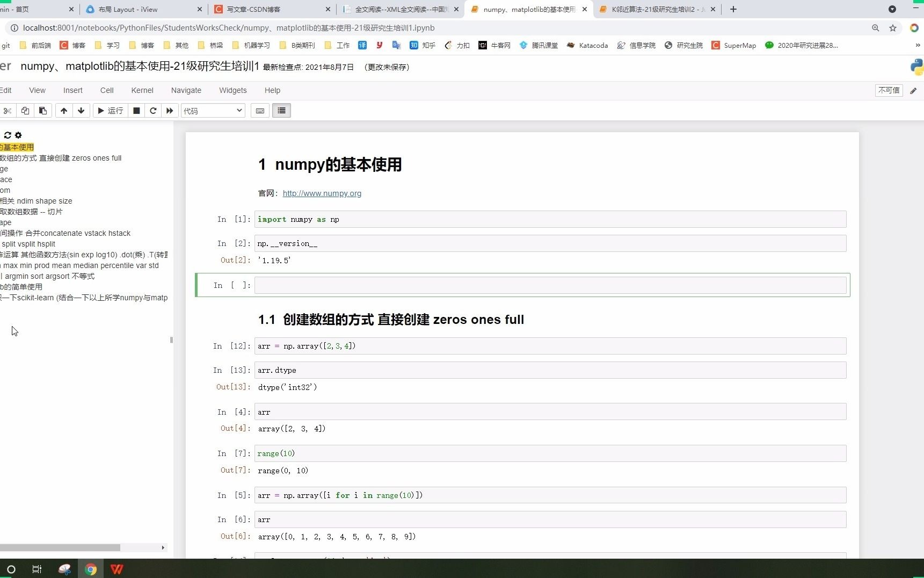Jump to 'max min prod mean median' entry

(79, 265)
